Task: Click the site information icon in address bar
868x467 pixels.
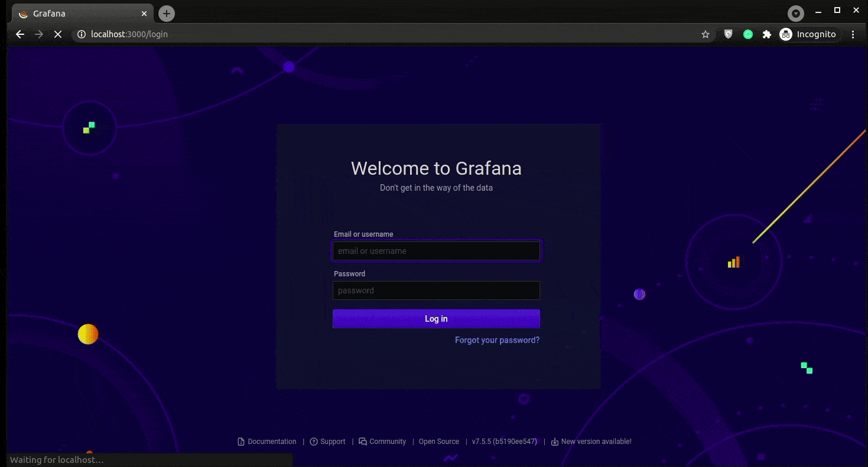Action: coord(81,34)
